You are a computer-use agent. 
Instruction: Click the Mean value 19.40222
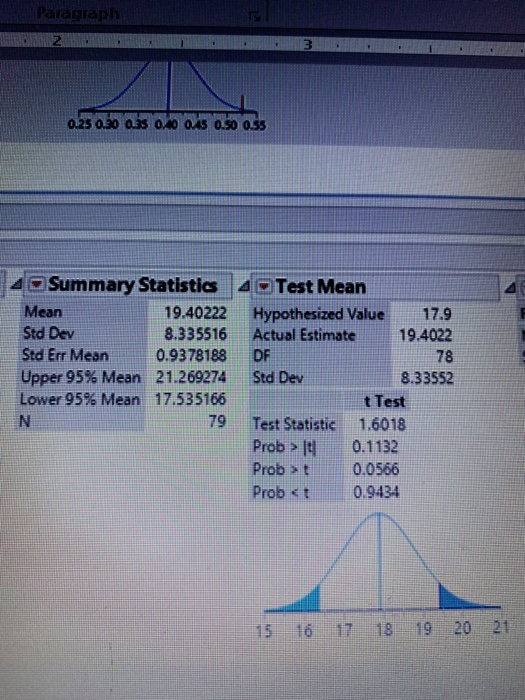196,312
